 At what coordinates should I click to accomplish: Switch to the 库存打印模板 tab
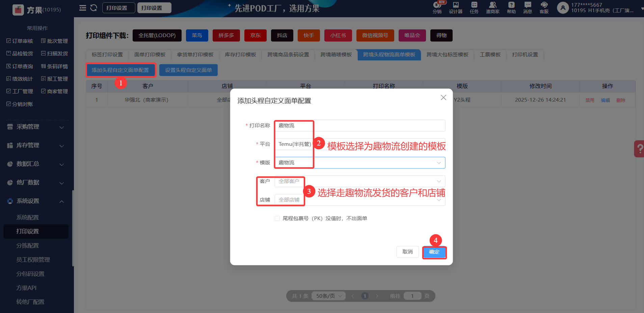pyautogui.click(x=240, y=55)
